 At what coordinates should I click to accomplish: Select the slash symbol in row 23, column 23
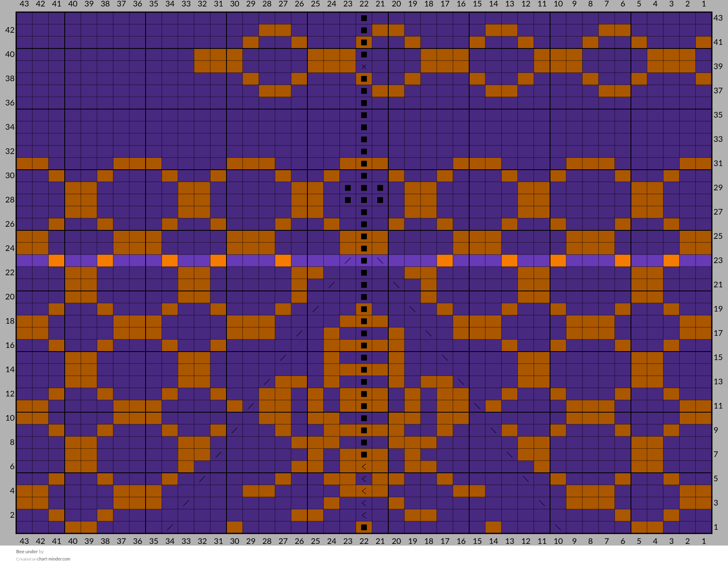[348, 261]
